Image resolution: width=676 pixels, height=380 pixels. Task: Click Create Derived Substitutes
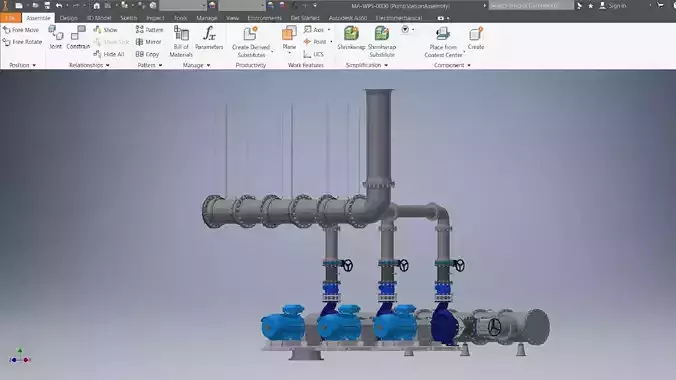click(251, 41)
